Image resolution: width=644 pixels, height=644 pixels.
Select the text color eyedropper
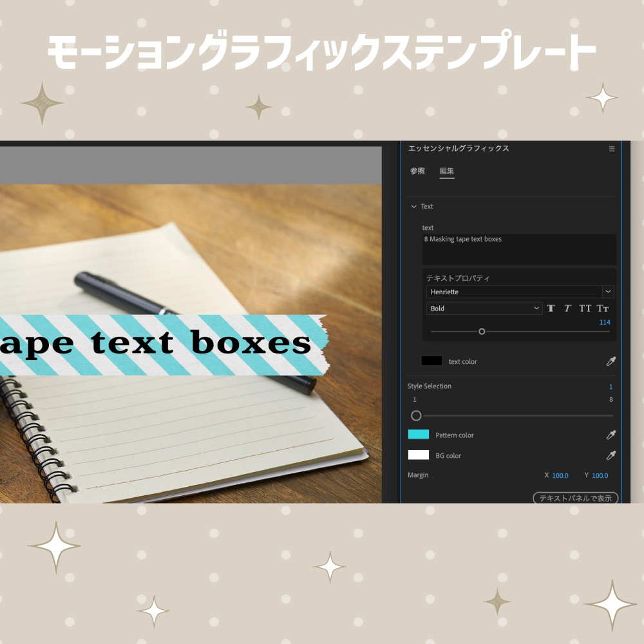pyautogui.click(x=610, y=361)
